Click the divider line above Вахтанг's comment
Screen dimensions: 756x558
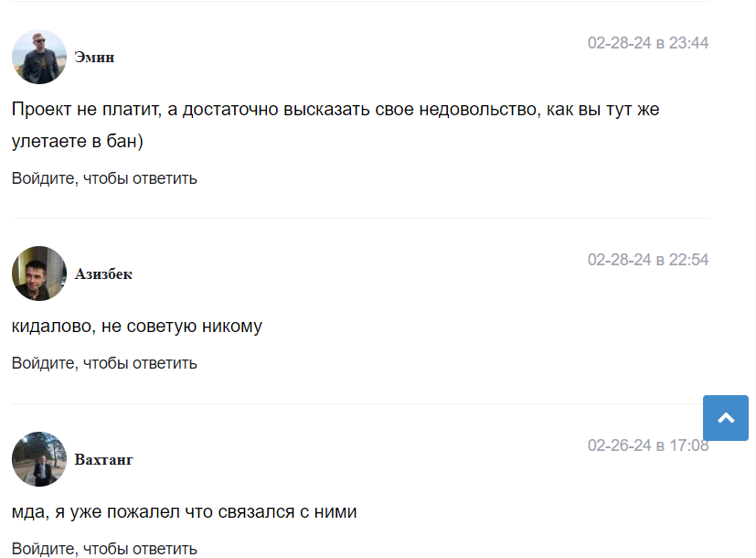359,403
